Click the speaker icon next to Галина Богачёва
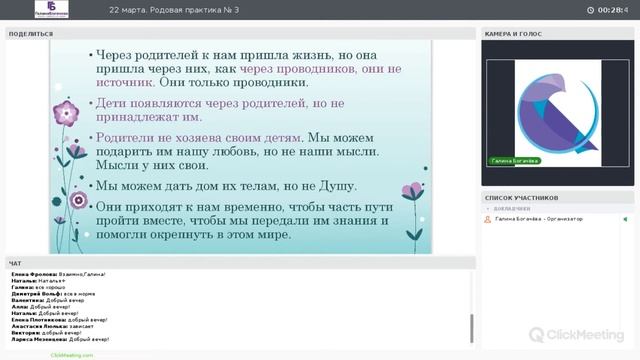The width and height of the screenshot is (640, 360). [x=625, y=219]
